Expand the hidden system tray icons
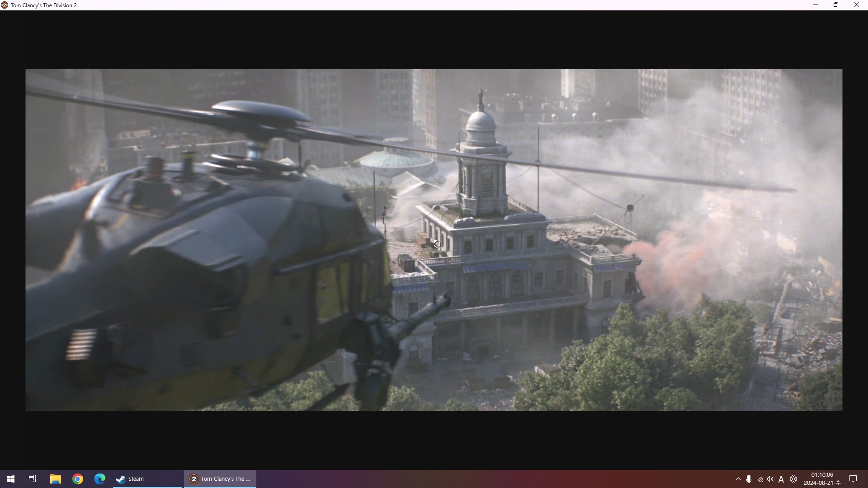 coord(738,479)
